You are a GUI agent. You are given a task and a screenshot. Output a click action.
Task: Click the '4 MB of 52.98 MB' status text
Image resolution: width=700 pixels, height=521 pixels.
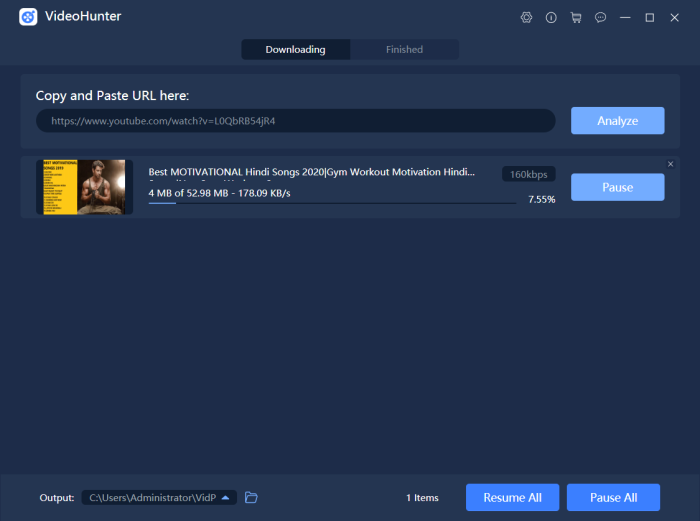pos(219,193)
